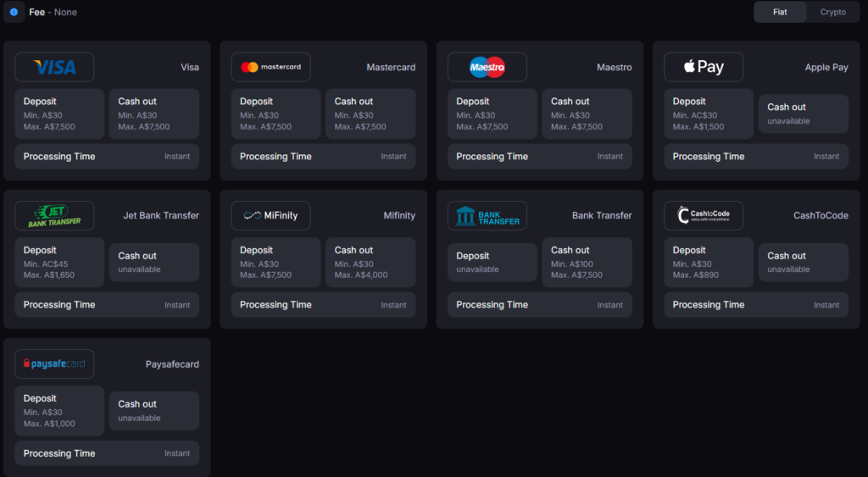Click the Jet Bank Transfer logo
This screenshot has height=477, width=868.
click(x=54, y=216)
